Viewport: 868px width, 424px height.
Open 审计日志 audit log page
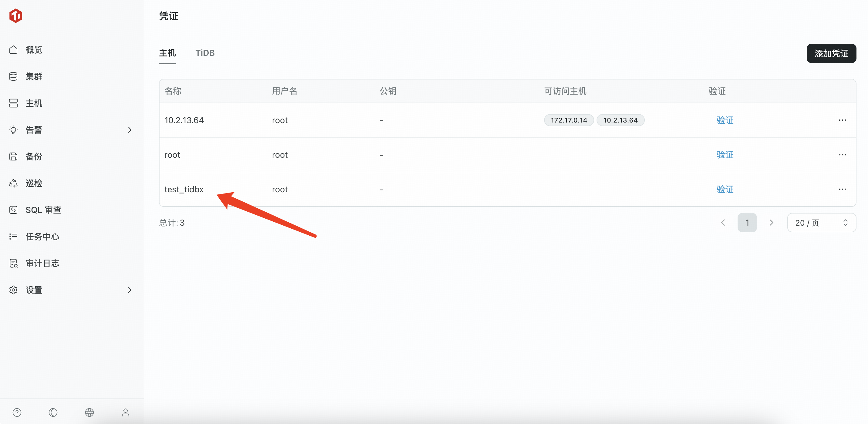[x=42, y=263]
